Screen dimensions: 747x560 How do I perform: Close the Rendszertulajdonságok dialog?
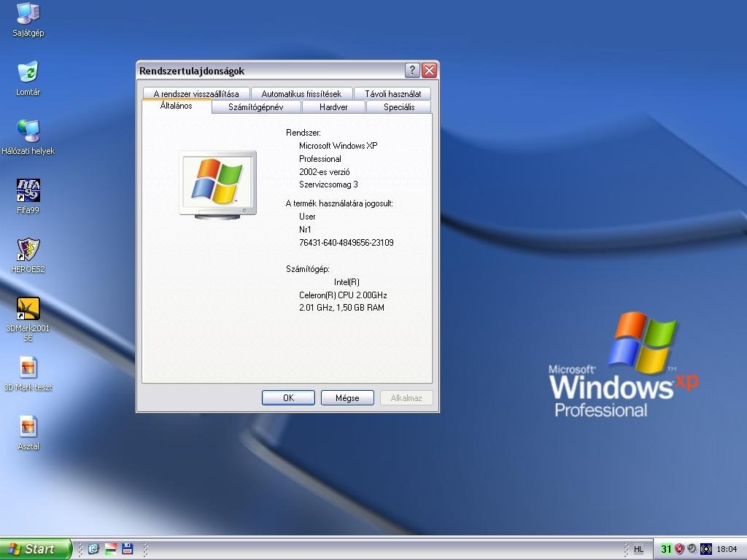(x=429, y=71)
